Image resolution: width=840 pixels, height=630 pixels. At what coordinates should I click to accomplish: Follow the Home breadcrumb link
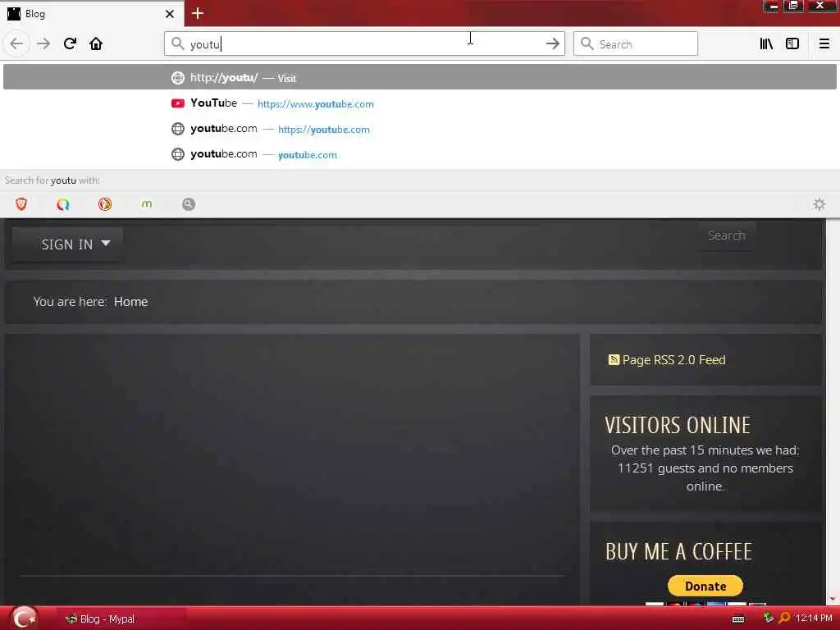tap(130, 302)
